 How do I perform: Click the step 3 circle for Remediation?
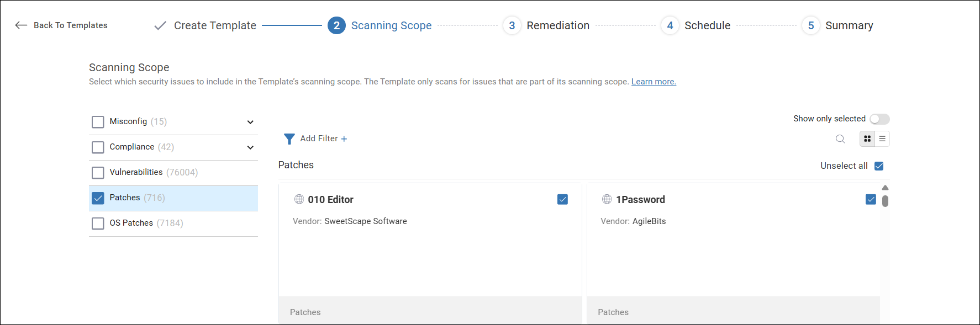(x=512, y=25)
